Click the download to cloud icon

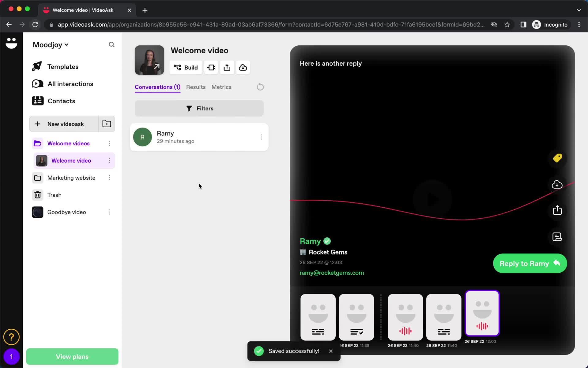coord(243,67)
